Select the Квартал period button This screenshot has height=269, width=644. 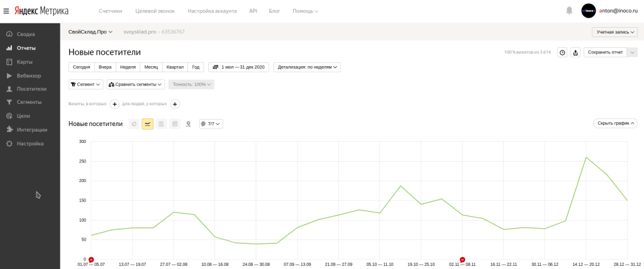(174, 67)
